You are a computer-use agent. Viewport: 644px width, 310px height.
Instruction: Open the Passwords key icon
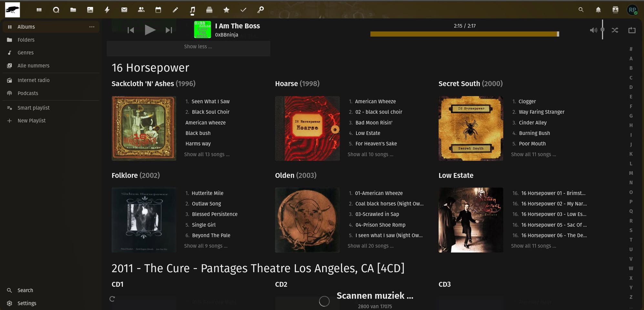pyautogui.click(x=260, y=10)
